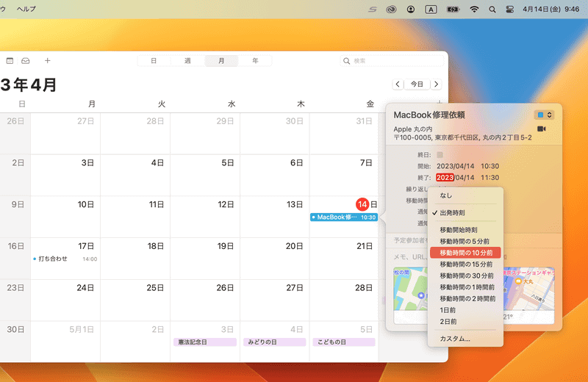Switch to 週 week view tab
This screenshot has height=382, width=588.
187,61
